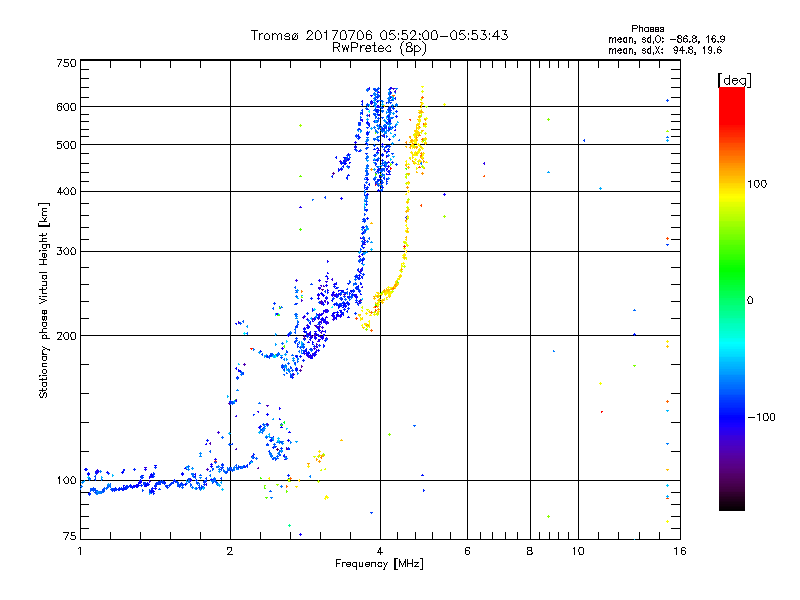Click the 'Phases' heading text
The width and height of the screenshot is (800, 600).
click(647, 29)
